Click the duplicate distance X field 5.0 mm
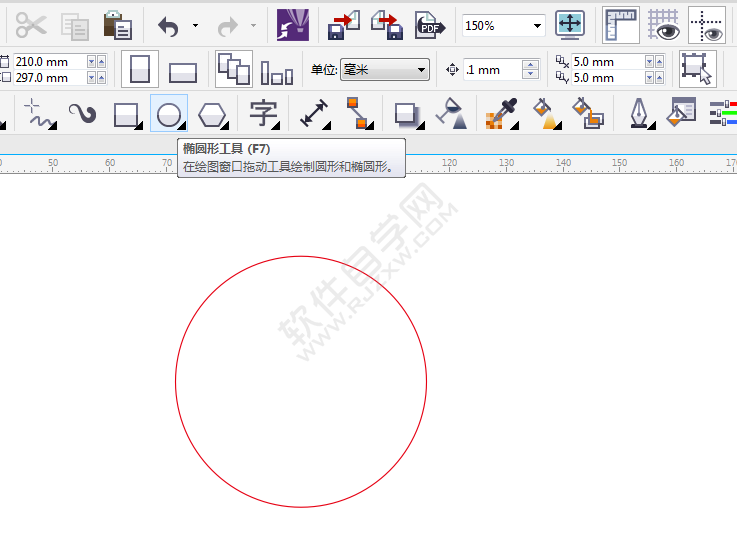Viewport: 737px width, 545px height. coord(607,62)
